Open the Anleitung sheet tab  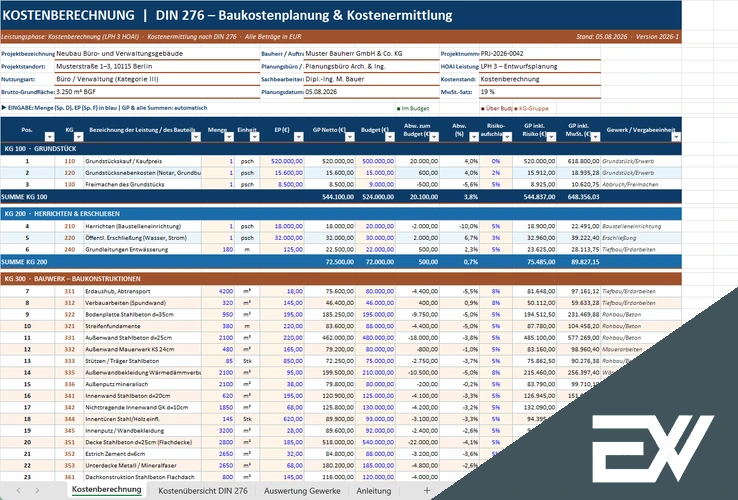point(373,491)
